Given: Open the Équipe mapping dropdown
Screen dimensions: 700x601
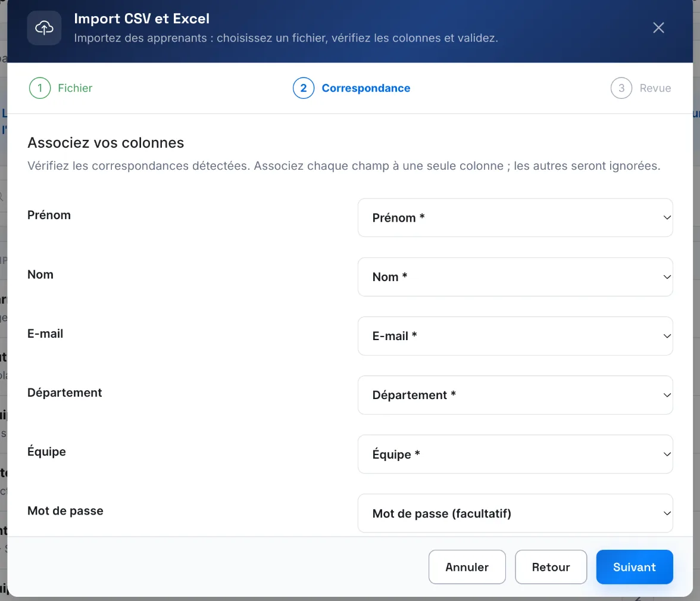Looking at the screenshot, I should [x=515, y=454].
